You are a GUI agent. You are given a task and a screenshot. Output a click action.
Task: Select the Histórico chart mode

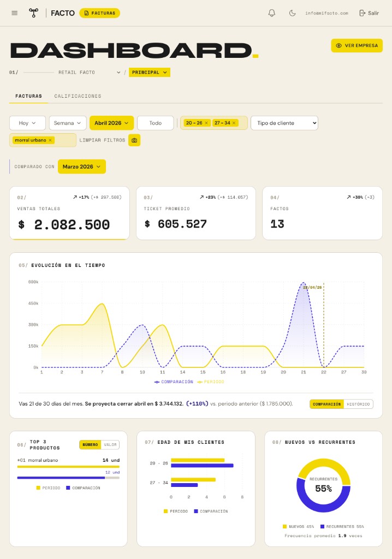(359, 405)
